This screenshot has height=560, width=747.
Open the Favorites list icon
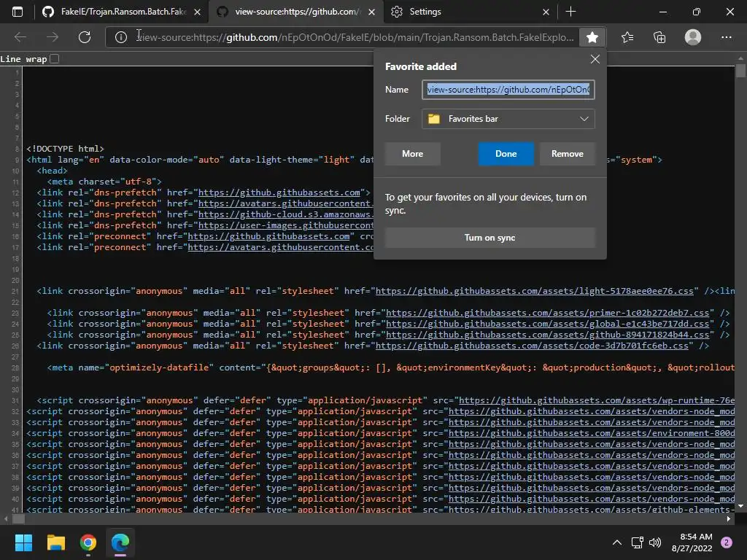coord(627,37)
